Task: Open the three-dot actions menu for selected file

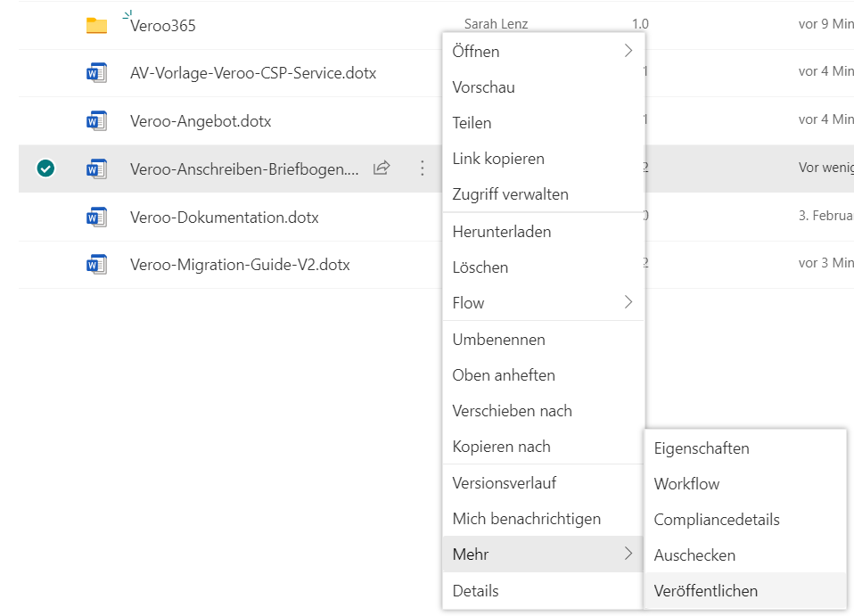Action: [423, 168]
